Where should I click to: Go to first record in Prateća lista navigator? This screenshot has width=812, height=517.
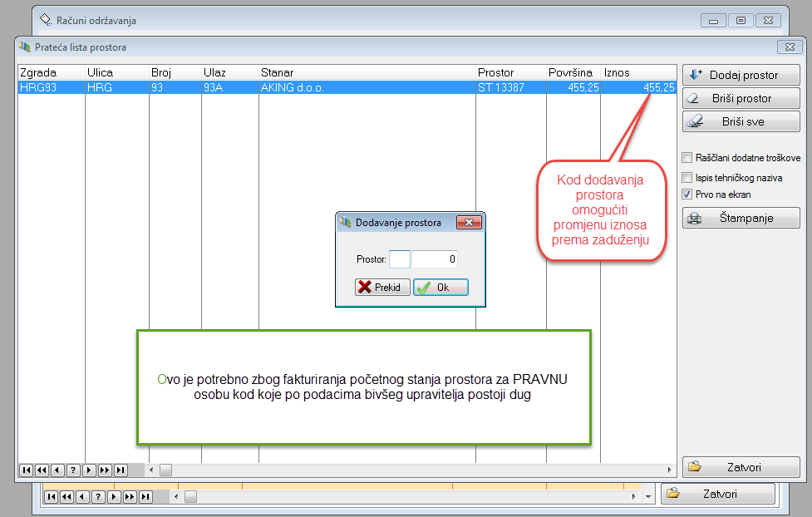(27, 470)
